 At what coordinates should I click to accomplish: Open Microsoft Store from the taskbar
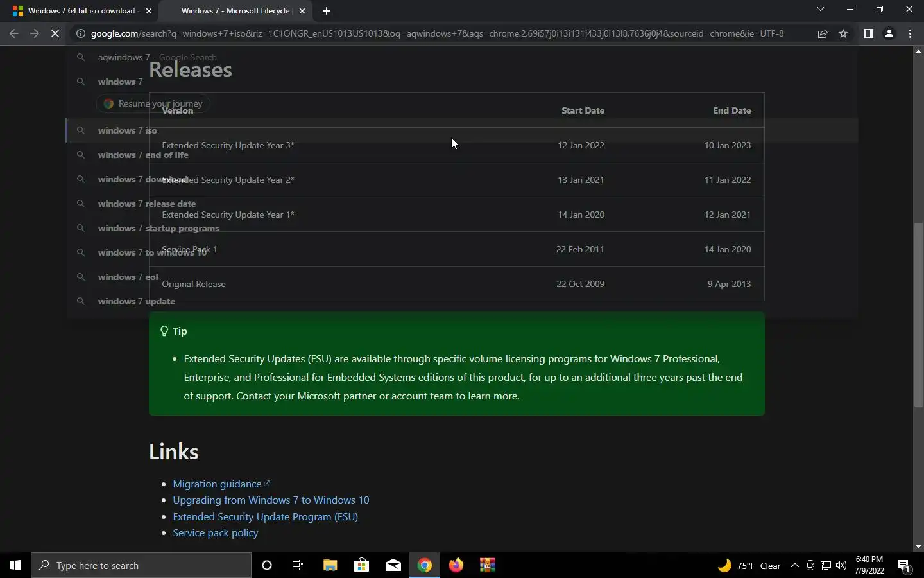(361, 565)
